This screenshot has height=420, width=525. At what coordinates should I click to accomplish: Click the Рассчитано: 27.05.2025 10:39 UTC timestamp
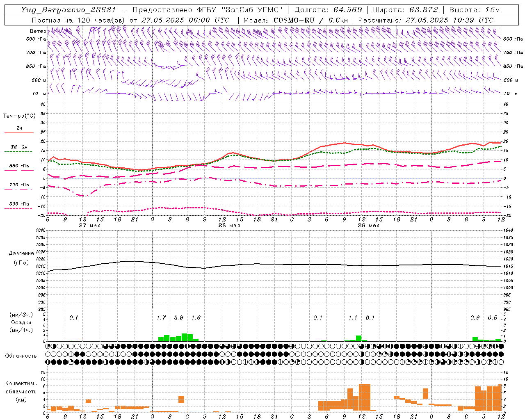click(426, 20)
